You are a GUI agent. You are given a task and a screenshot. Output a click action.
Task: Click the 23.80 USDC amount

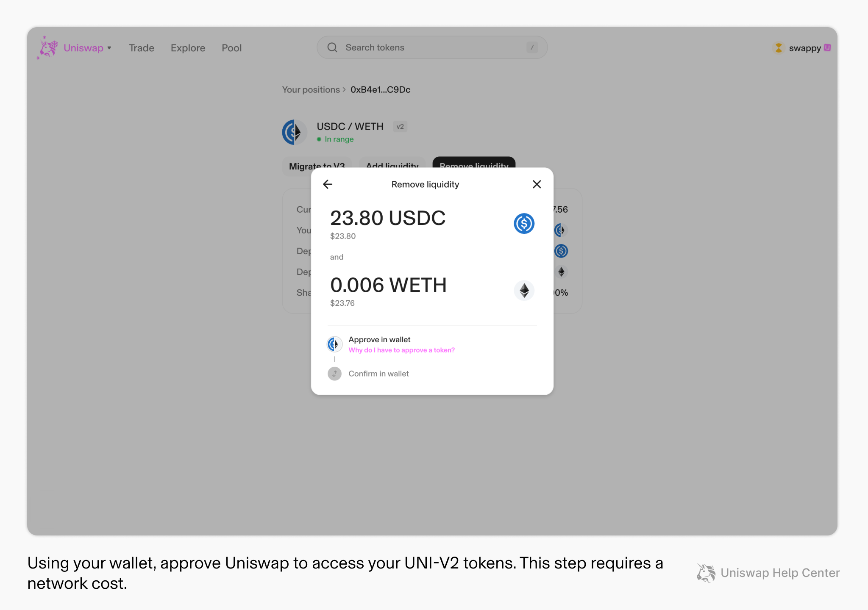point(388,219)
